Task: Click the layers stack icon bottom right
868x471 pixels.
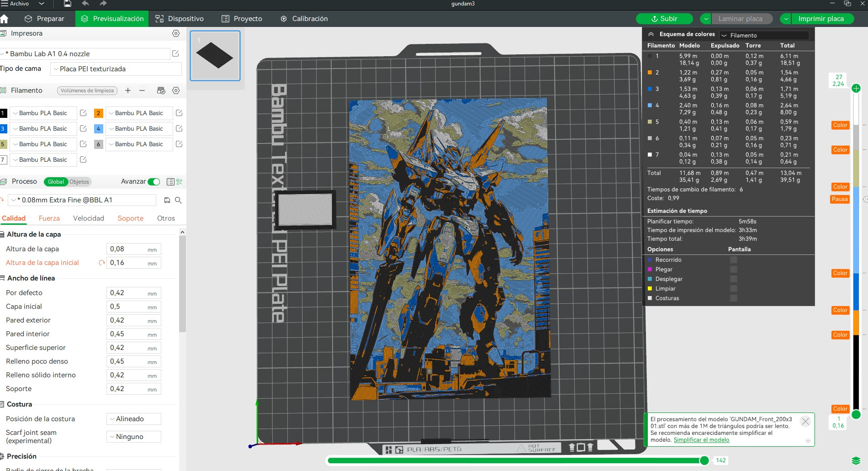Action: (x=856, y=460)
